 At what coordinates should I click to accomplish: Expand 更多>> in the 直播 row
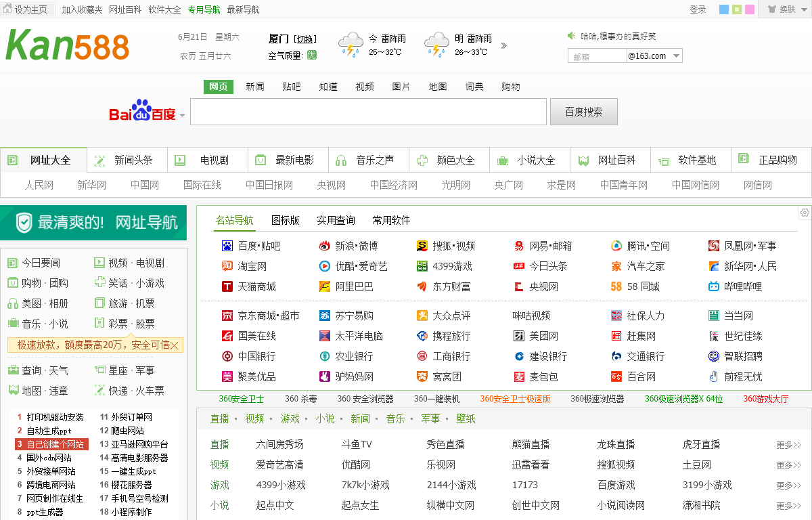pyautogui.click(x=788, y=445)
